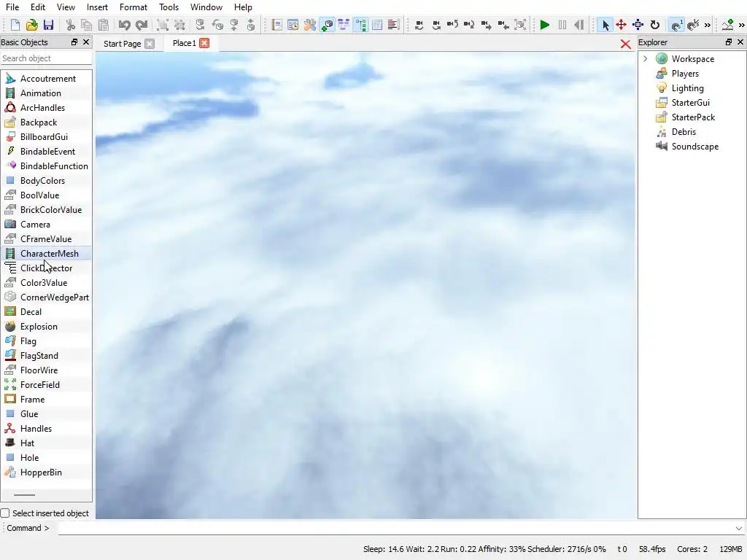This screenshot has width=747, height=560.
Task: Click the Open file folder icon
Action: [32, 25]
